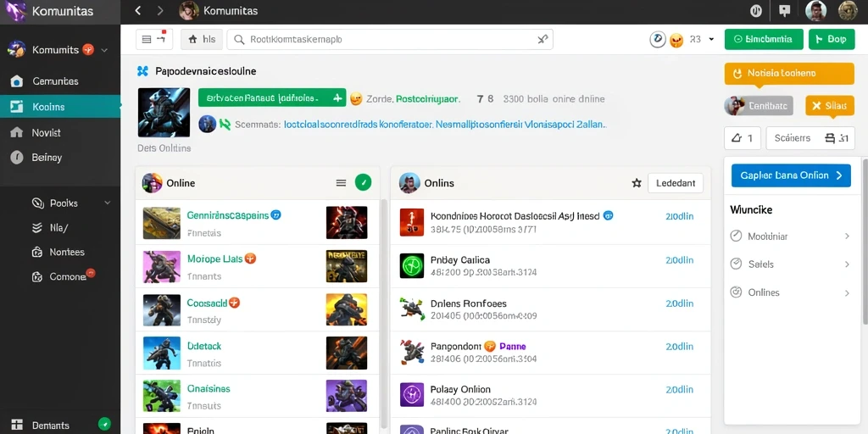This screenshot has width=868, height=434.
Task: Click the green Doip button
Action: (832, 39)
